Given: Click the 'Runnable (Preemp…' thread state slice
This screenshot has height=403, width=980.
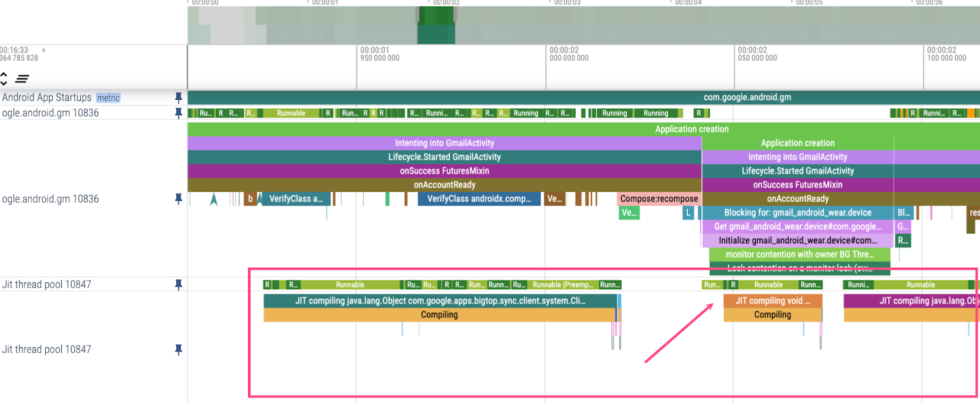Looking at the screenshot, I should [x=562, y=285].
